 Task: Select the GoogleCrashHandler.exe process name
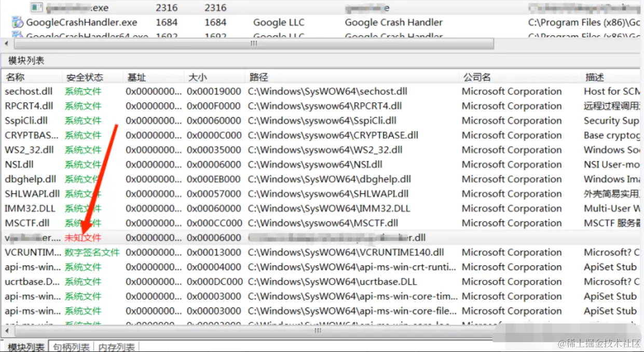coord(81,22)
